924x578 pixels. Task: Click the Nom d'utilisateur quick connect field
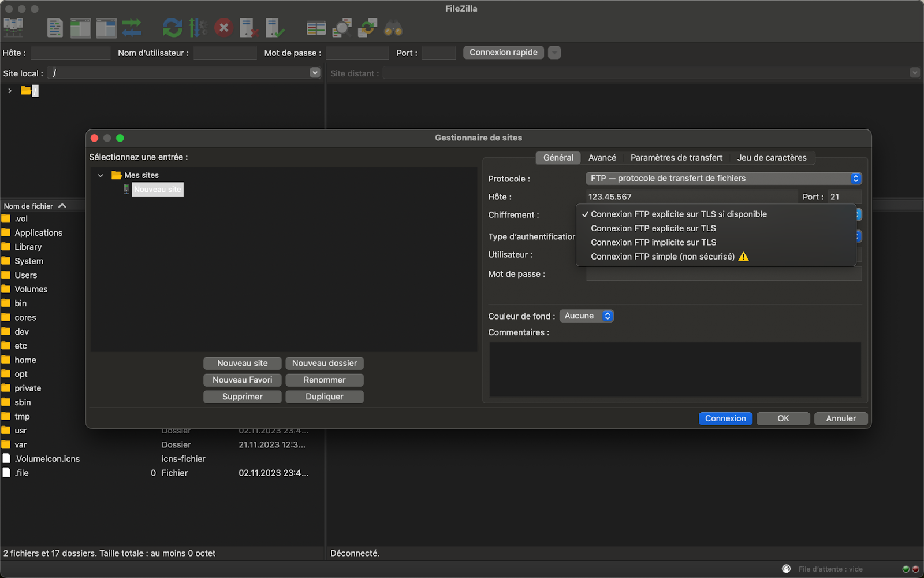pos(225,53)
